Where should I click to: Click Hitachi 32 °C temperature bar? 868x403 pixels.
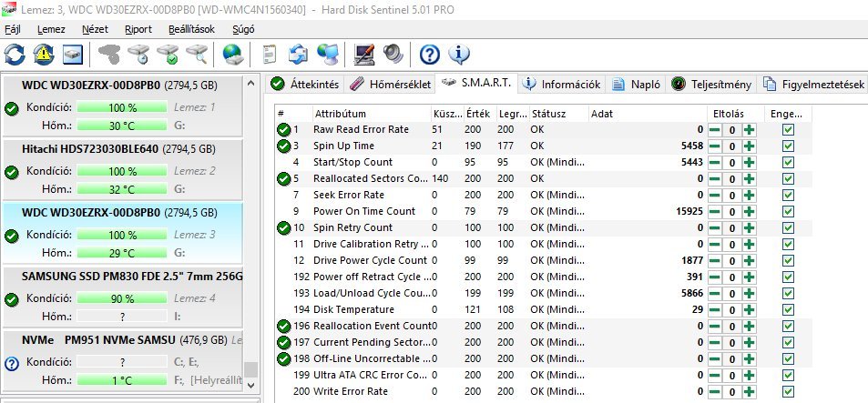click(122, 189)
